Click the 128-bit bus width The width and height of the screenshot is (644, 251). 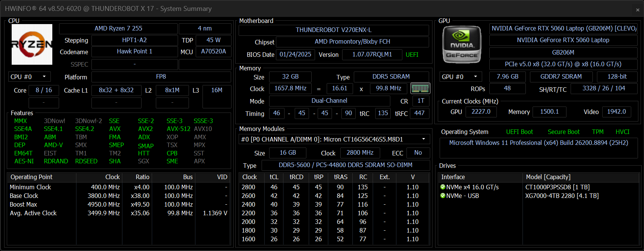click(617, 77)
